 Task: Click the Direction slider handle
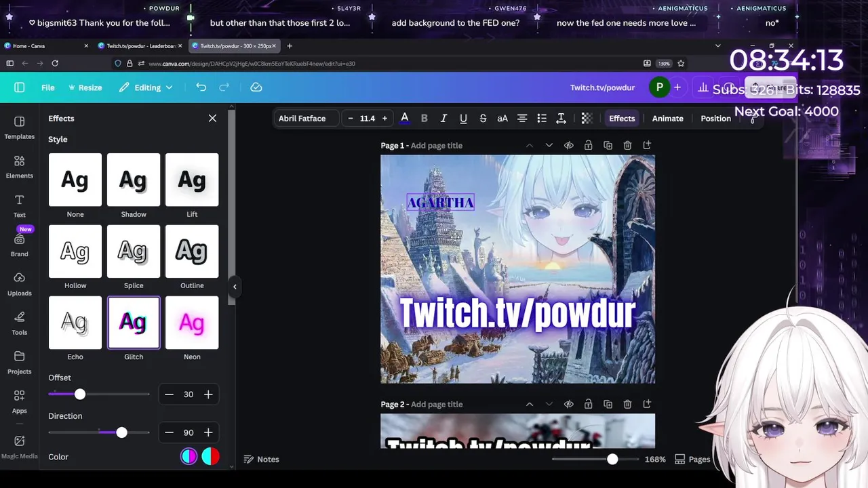coord(121,432)
